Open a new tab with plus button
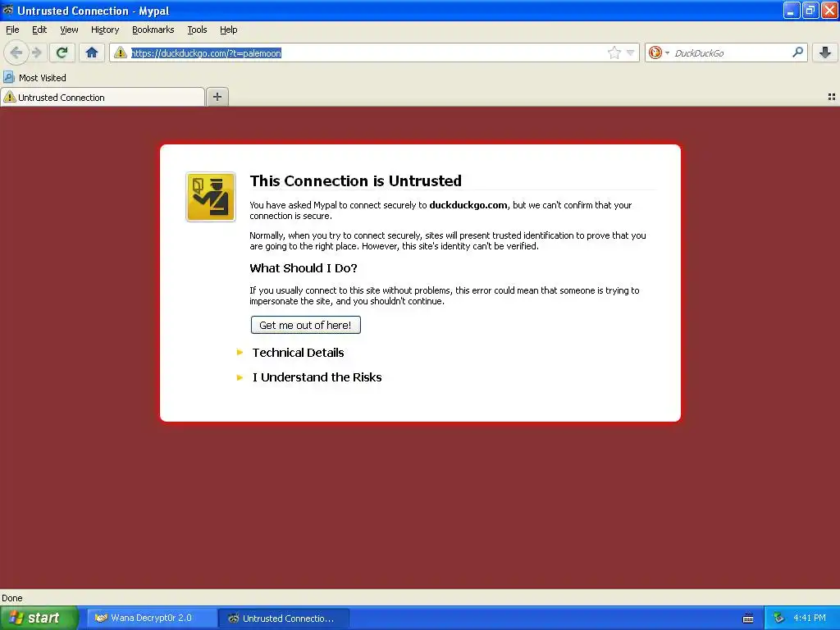Screen dimensions: 840x630 coord(217,97)
